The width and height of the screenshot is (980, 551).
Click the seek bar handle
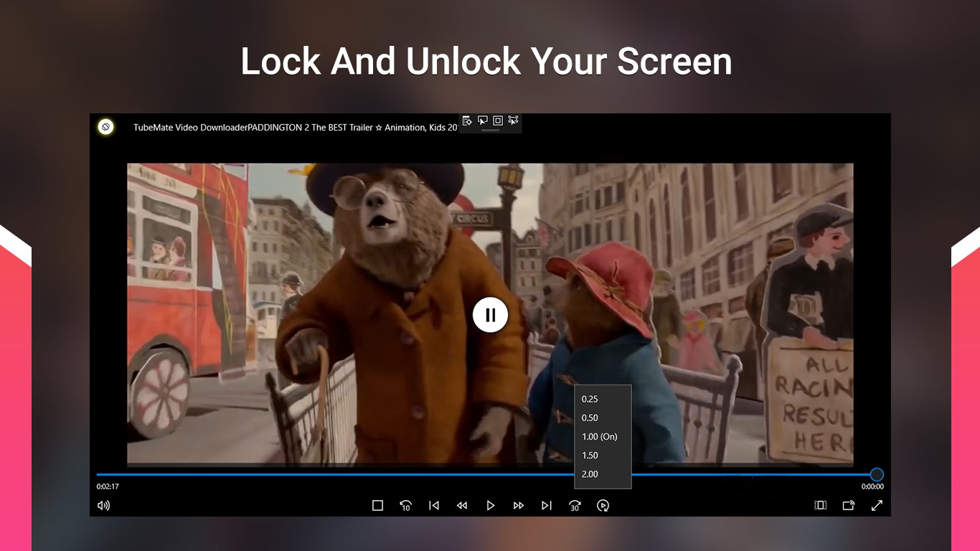(x=877, y=474)
